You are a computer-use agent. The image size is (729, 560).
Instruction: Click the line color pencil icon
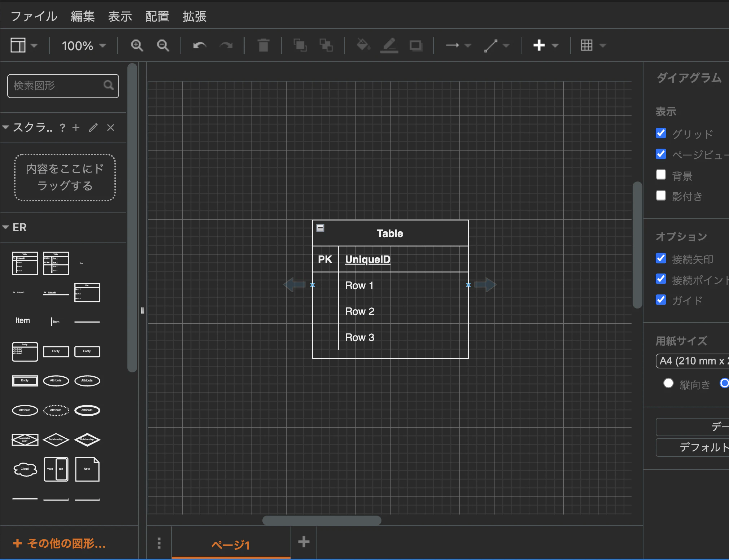pos(389,45)
